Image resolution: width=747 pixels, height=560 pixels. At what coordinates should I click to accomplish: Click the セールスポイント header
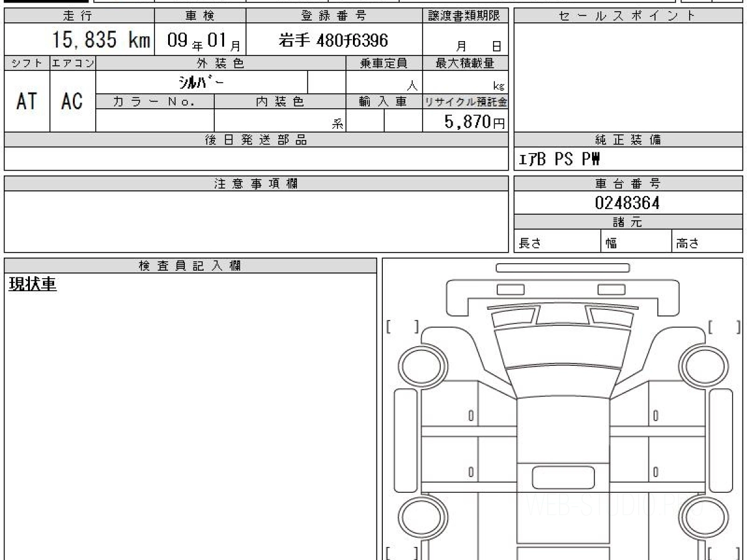[x=628, y=16]
